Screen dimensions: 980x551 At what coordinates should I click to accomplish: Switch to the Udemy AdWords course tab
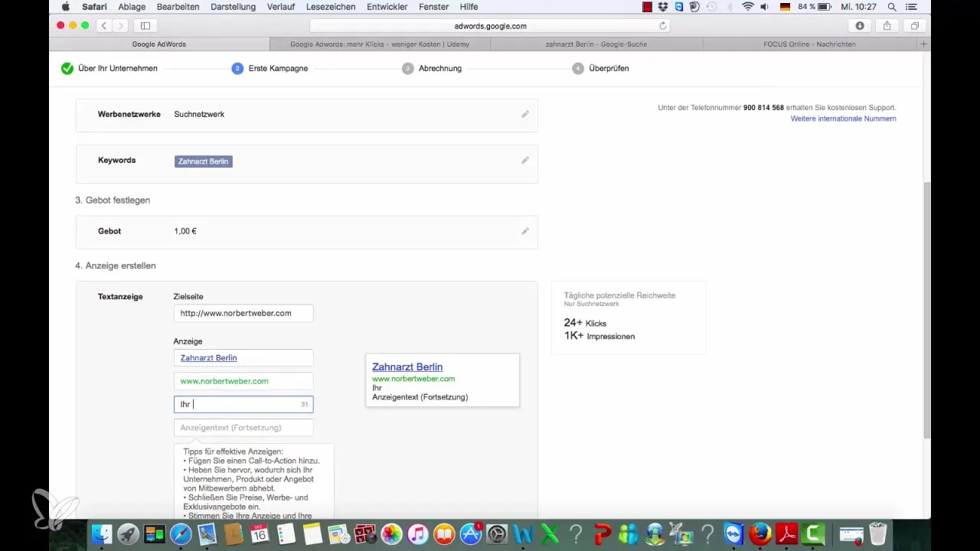tap(380, 44)
